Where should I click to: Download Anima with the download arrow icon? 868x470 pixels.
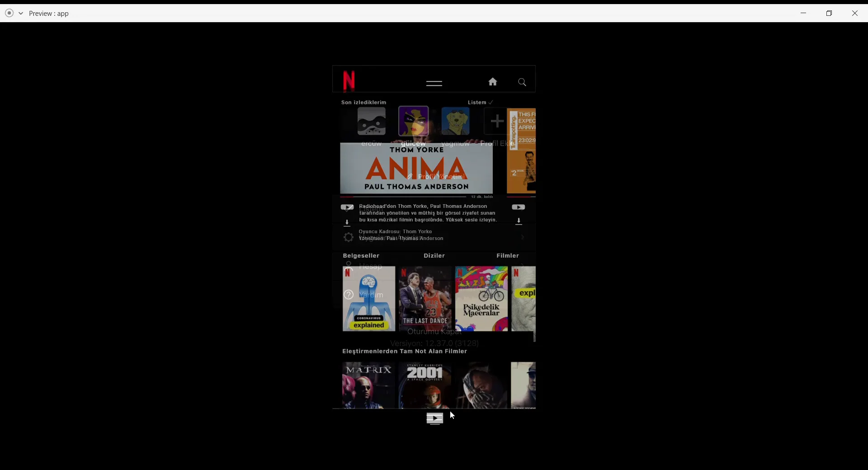pos(347,223)
